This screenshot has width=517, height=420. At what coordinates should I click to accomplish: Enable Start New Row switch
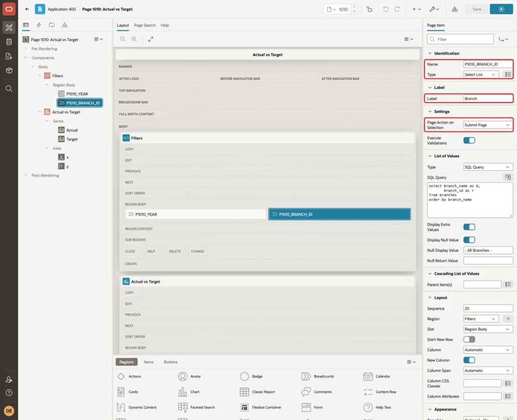point(469,339)
